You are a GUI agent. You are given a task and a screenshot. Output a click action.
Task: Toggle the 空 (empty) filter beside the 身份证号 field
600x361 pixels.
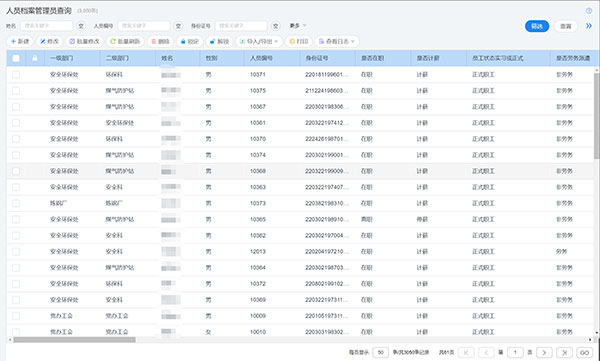(275, 26)
